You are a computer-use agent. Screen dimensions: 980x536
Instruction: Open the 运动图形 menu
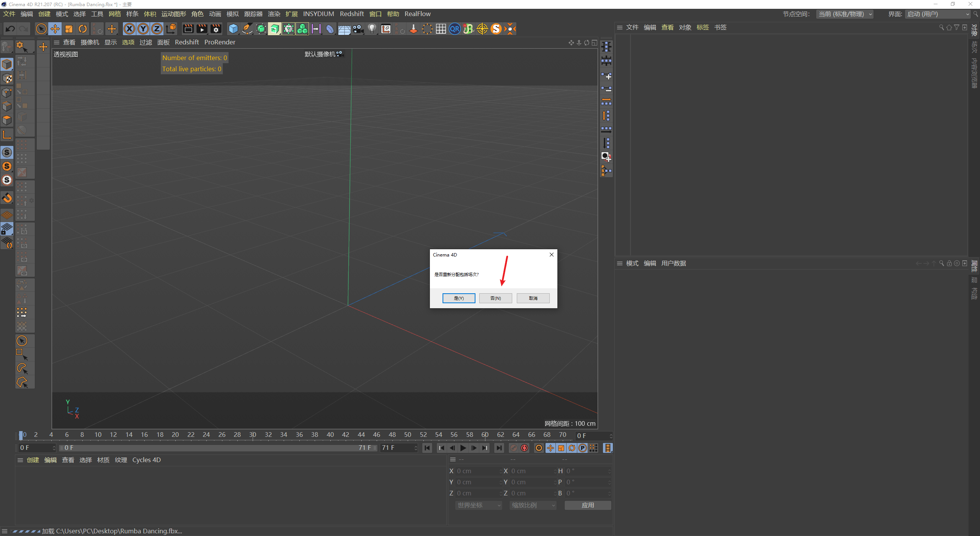173,14
